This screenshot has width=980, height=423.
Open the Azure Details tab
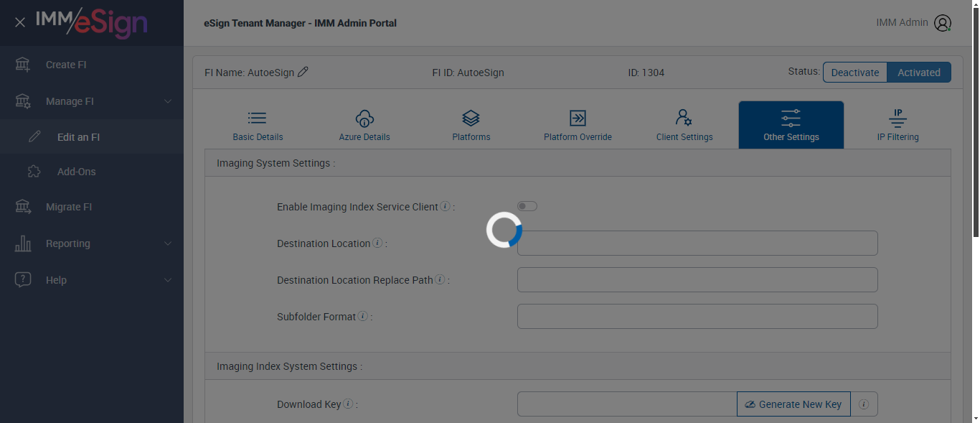coord(364,125)
